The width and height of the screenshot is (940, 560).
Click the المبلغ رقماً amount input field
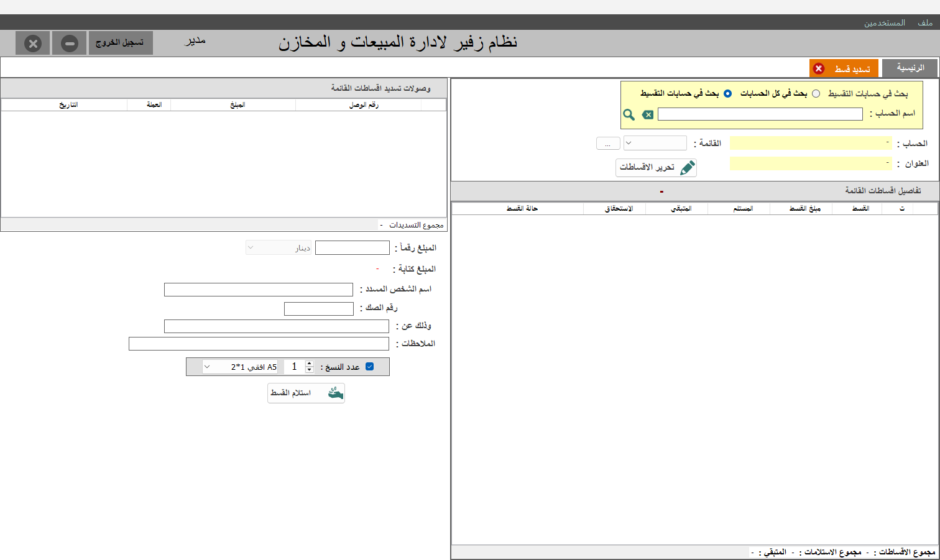point(352,248)
